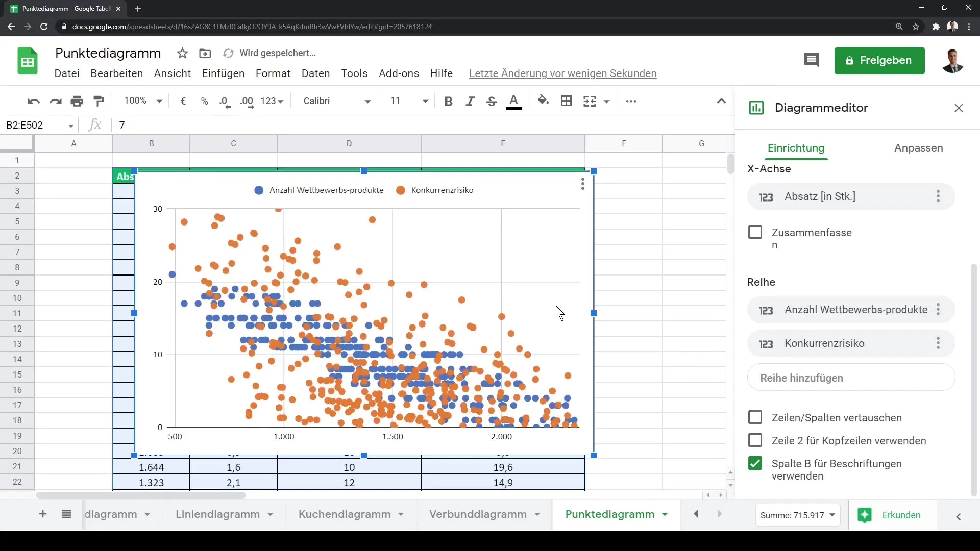Increase decimal places icon

coord(247,101)
